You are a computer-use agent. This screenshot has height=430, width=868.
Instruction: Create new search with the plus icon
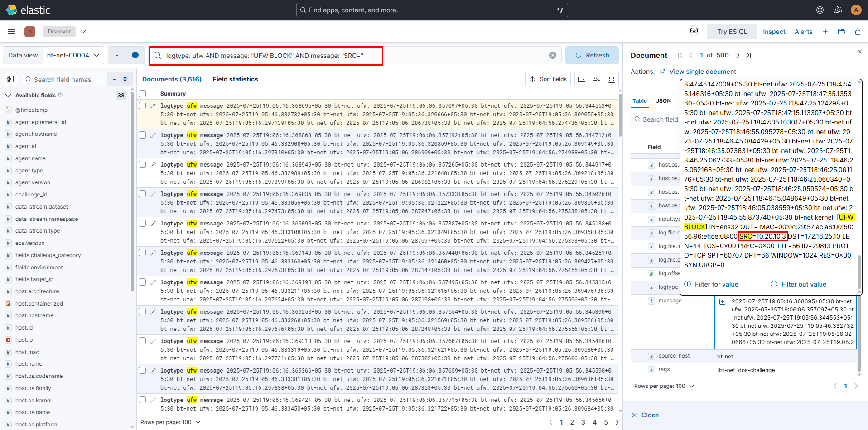click(825, 32)
